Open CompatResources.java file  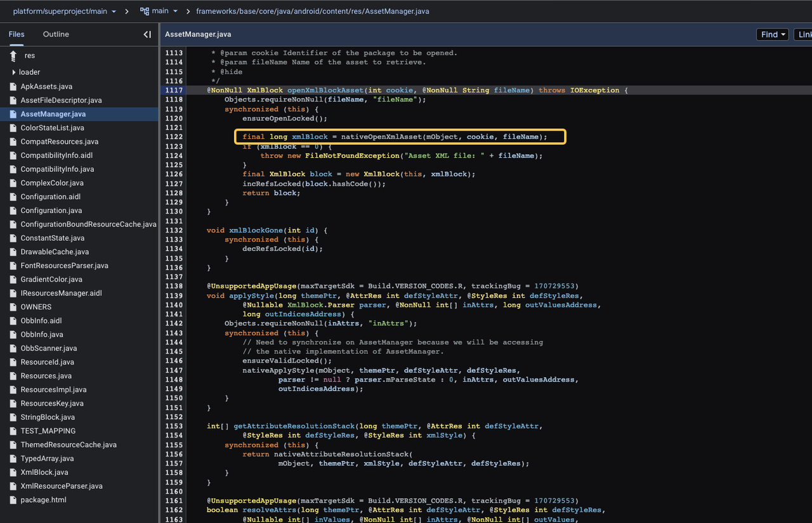click(x=59, y=141)
